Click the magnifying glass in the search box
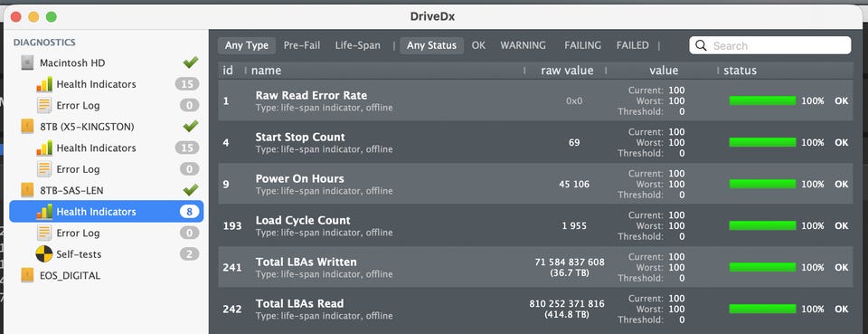Screen dimensions: 868x334 [701, 45]
